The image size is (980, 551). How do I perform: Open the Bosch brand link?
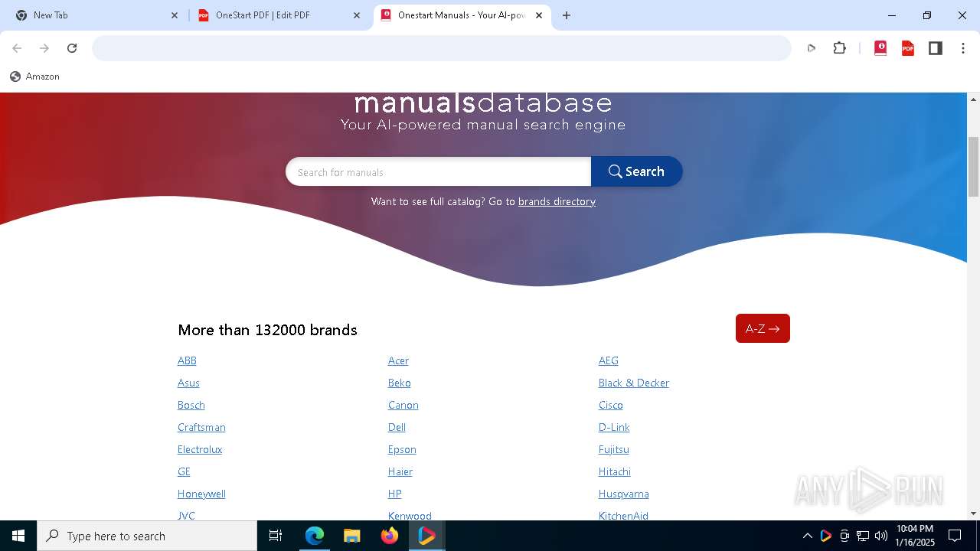[191, 405]
